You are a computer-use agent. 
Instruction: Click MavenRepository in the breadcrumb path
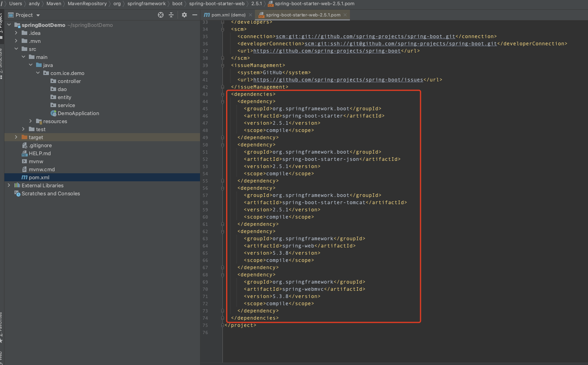87,4
